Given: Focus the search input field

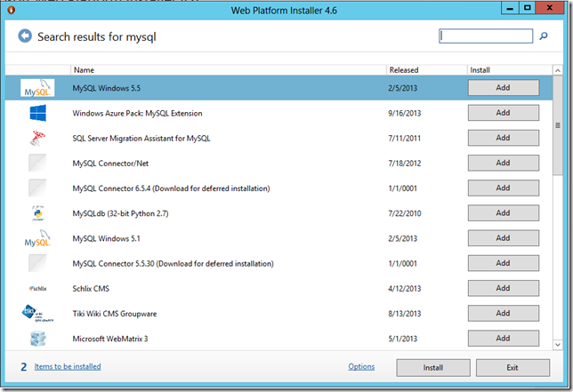Looking at the screenshot, I should point(486,36).
